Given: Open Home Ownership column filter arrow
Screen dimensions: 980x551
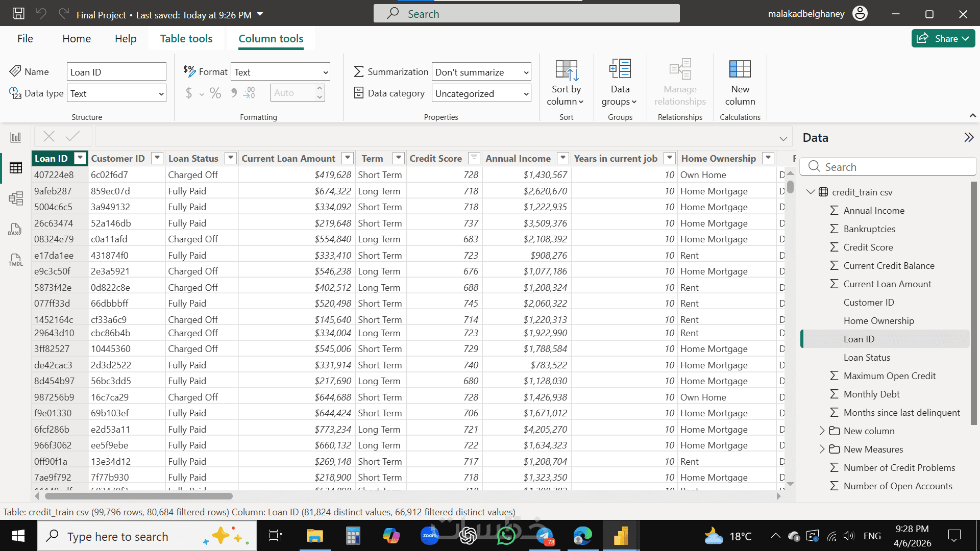Looking at the screenshot, I should (x=768, y=158).
